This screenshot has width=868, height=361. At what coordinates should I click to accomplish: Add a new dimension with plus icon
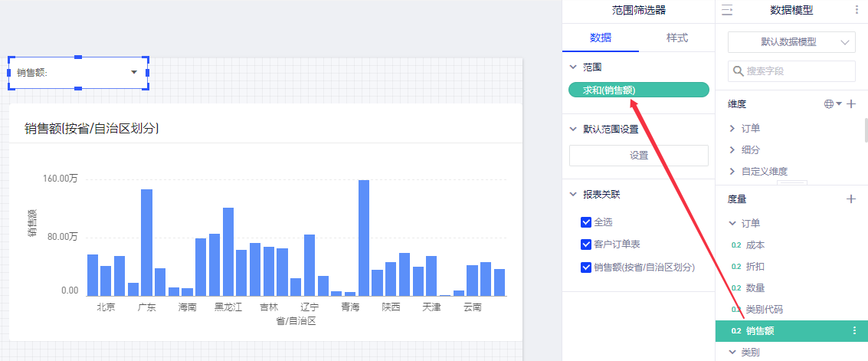pos(850,103)
